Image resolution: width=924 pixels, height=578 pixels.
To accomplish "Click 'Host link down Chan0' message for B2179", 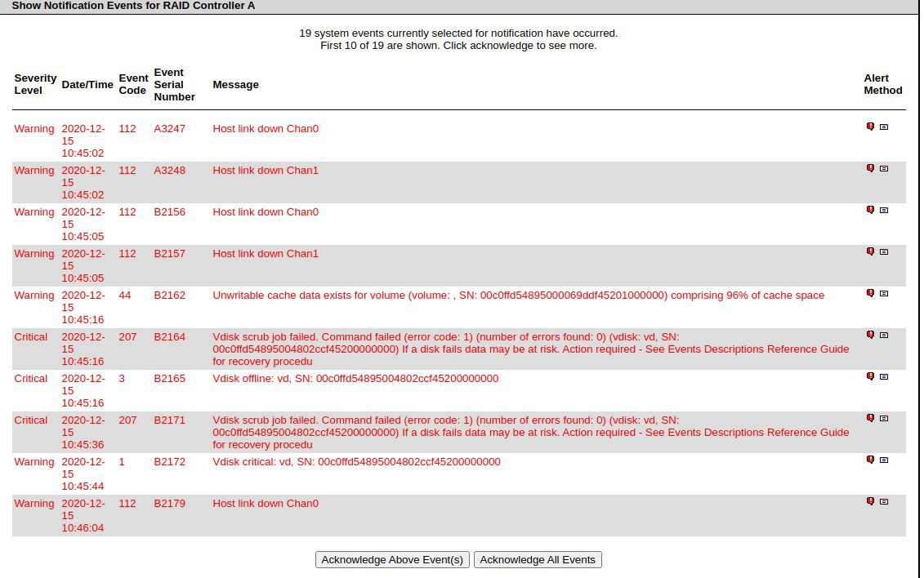I will (x=266, y=504).
